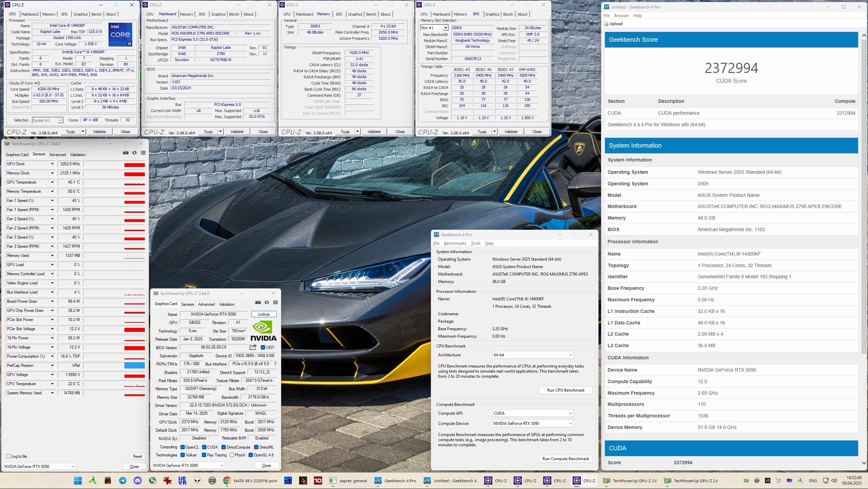Click the GPU Clock sensor graph
This screenshot has height=489, width=868.
[114, 164]
